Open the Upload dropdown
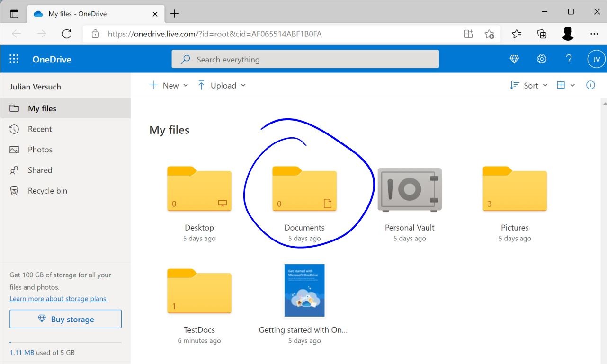The image size is (607, 364). pyautogui.click(x=222, y=85)
